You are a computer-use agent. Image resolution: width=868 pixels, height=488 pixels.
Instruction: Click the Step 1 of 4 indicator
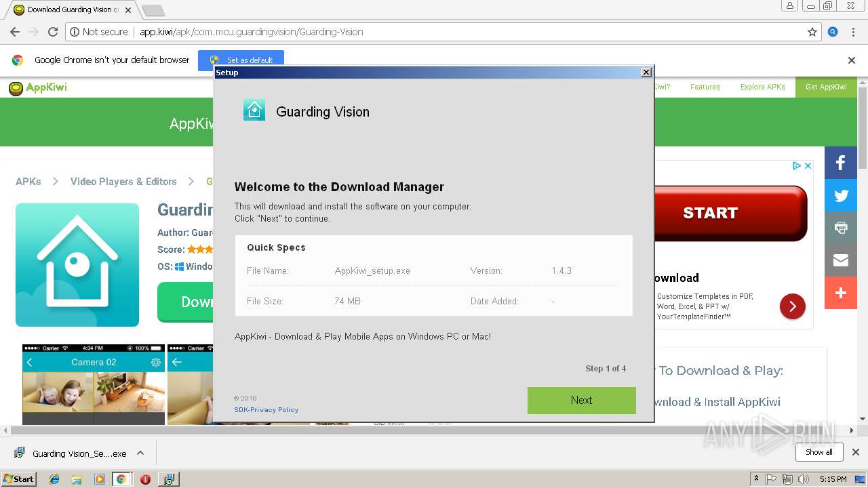coord(606,369)
